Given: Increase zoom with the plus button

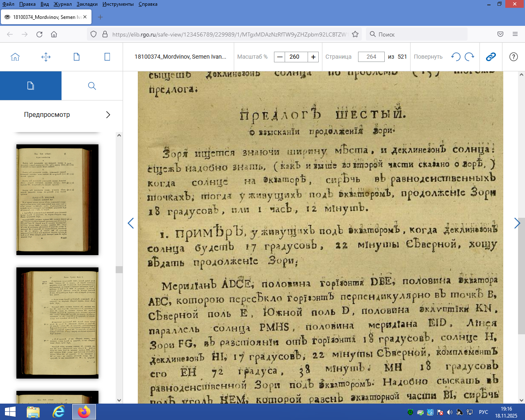Looking at the screenshot, I should tap(313, 57).
